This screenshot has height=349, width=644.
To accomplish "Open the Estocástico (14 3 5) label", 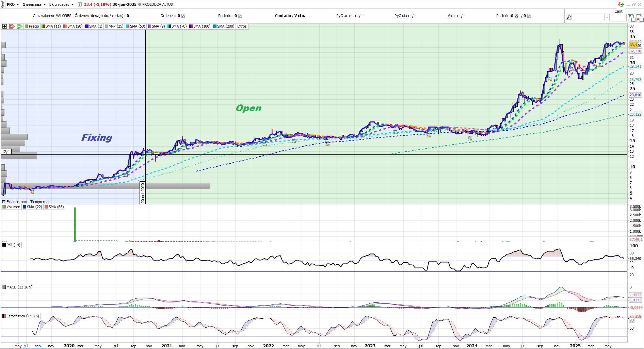I will pyautogui.click(x=21, y=316).
